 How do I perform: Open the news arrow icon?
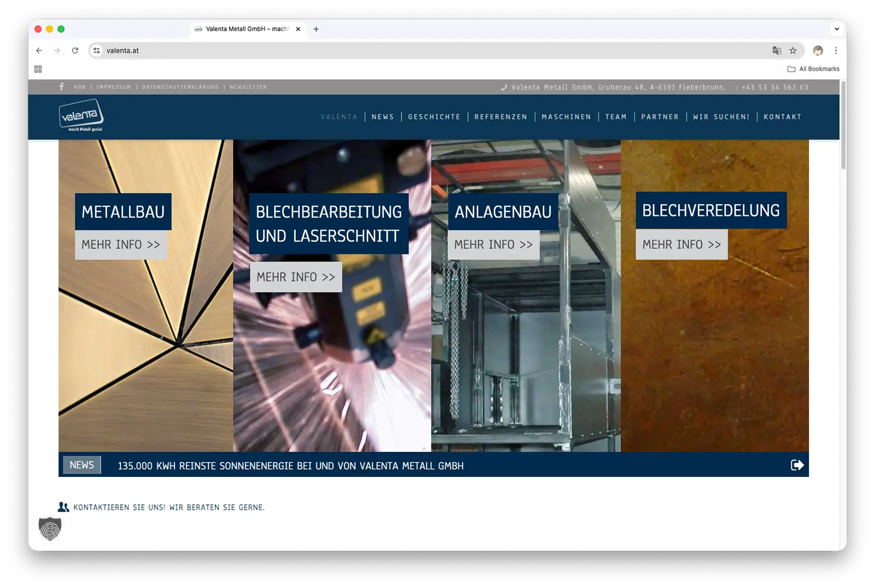point(797,465)
